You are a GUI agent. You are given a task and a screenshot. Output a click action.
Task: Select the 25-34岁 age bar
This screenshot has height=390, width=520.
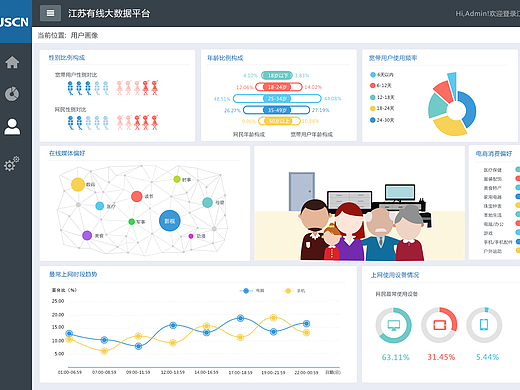pyautogui.click(x=277, y=99)
